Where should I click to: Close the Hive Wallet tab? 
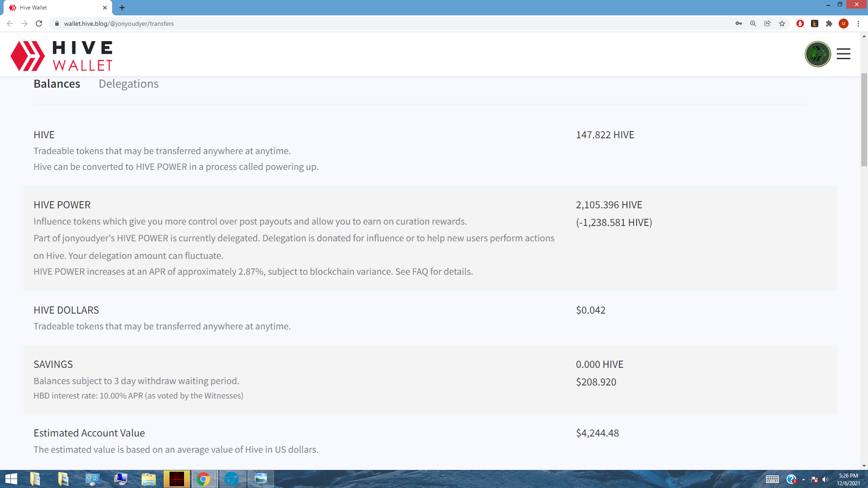coord(105,8)
